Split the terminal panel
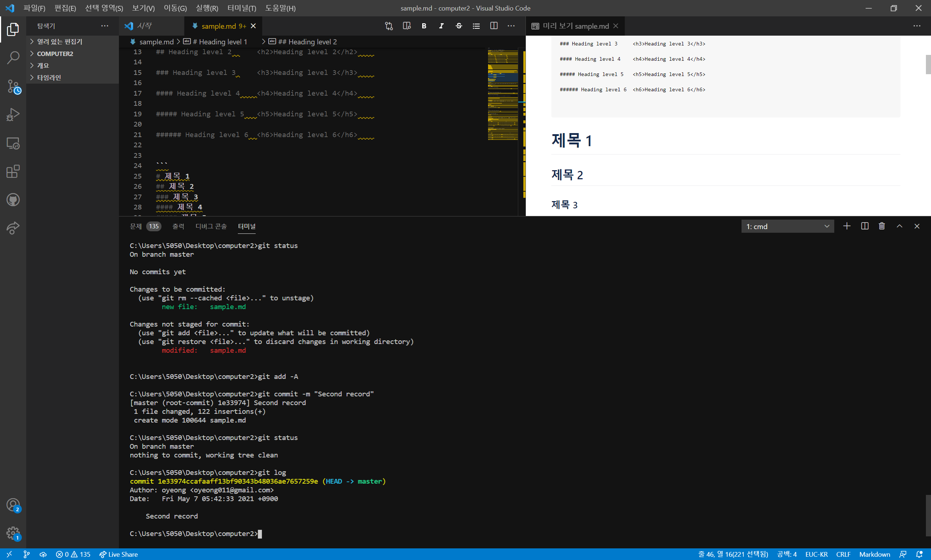Image resolution: width=931 pixels, height=560 pixels. [864, 226]
